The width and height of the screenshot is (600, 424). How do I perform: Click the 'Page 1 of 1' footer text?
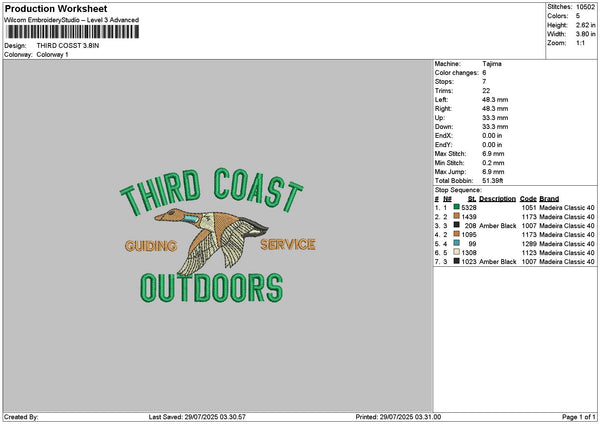click(x=579, y=417)
